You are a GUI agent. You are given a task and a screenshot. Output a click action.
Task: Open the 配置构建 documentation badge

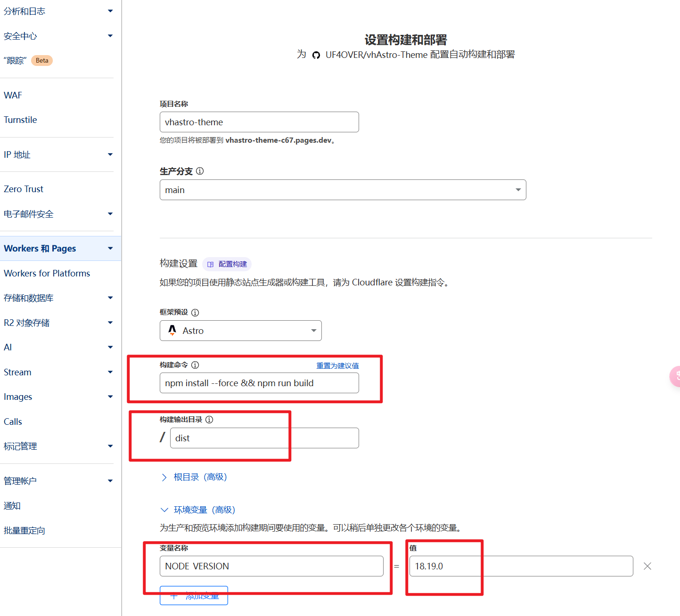click(227, 264)
